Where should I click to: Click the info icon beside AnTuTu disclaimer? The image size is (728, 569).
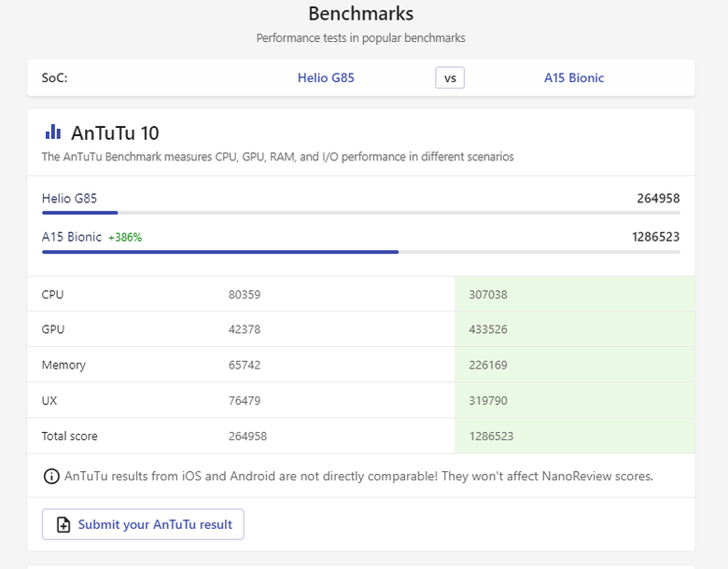click(51, 476)
